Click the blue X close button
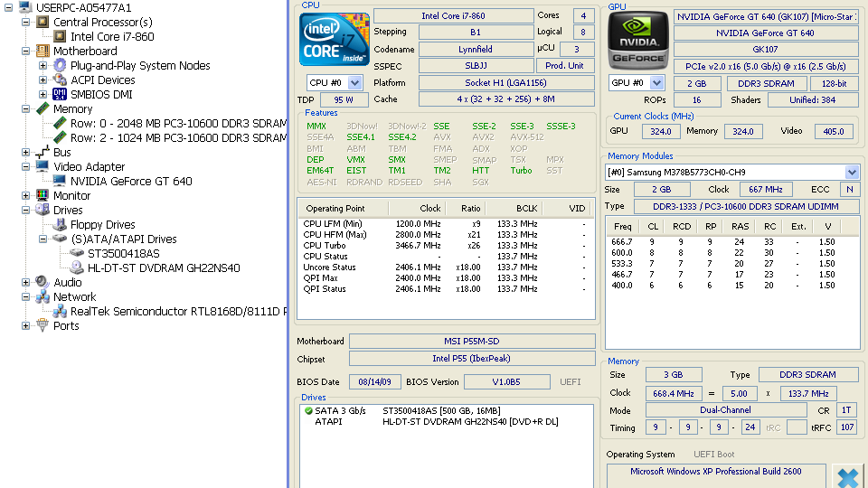 tap(847, 476)
